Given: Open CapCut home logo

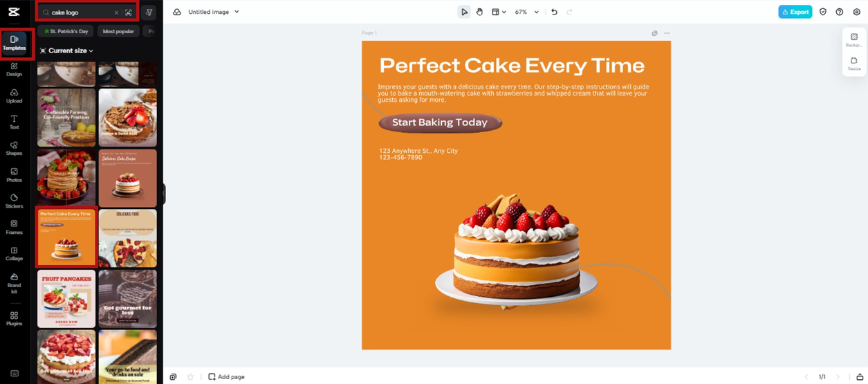Looking at the screenshot, I should pyautogui.click(x=14, y=12).
